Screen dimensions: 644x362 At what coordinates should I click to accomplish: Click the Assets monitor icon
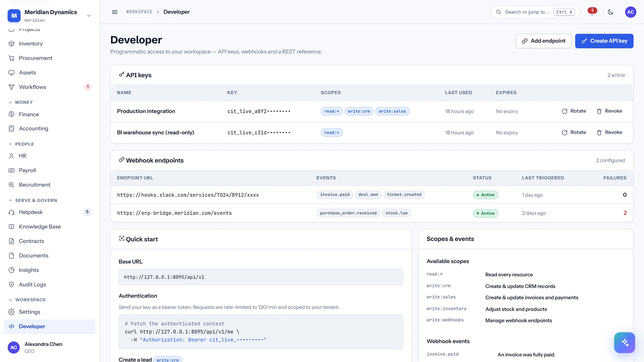(x=11, y=72)
